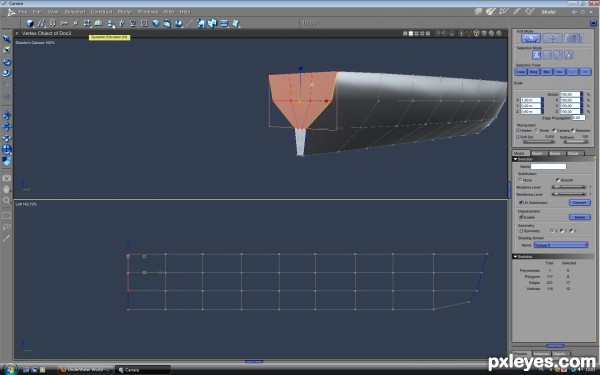Click the Ring selection tool button

pyautogui.click(x=533, y=72)
